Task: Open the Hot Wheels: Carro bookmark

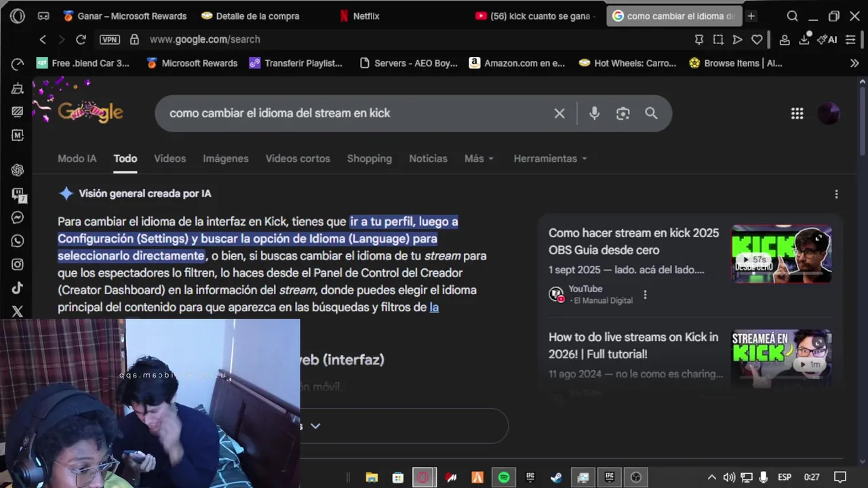Action: (627, 63)
